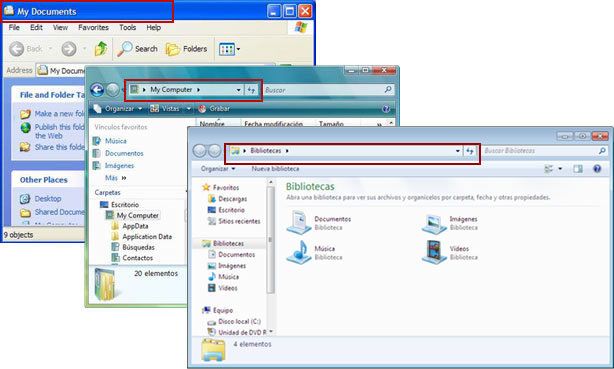Open address dropdown in Bibliotecas window
The height and width of the screenshot is (369, 614).
click(x=457, y=151)
